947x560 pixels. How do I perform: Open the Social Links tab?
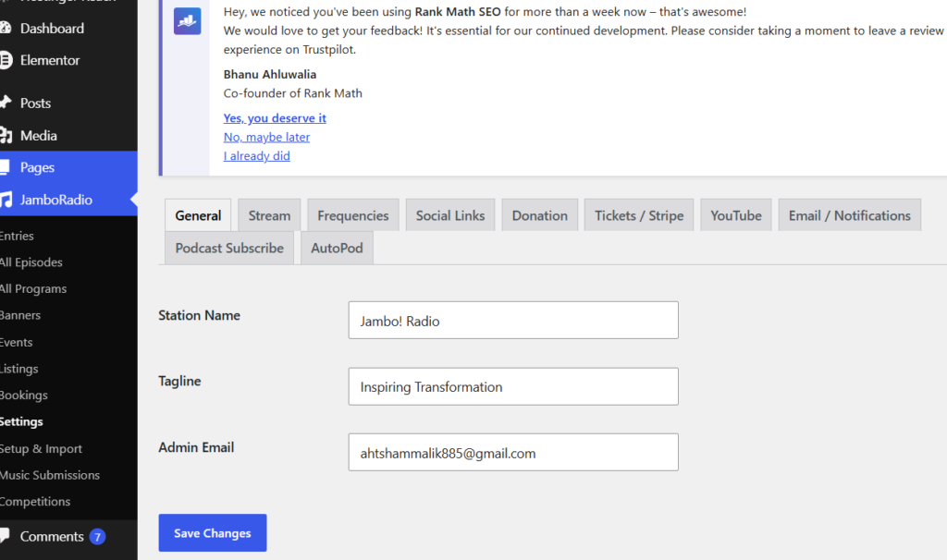tap(450, 215)
